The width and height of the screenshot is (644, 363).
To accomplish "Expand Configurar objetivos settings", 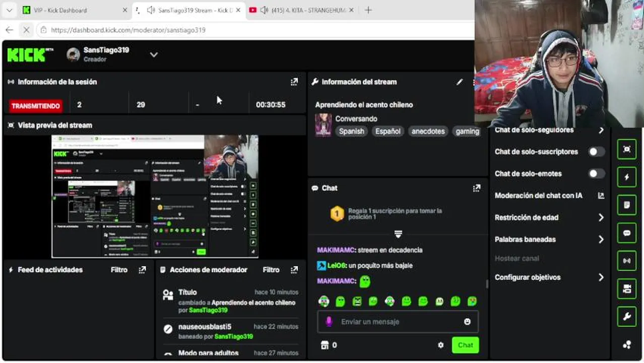I will pyautogui.click(x=601, y=277).
